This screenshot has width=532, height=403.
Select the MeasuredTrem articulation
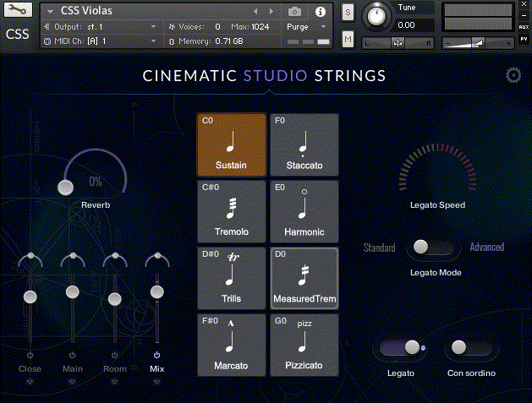[304, 278]
